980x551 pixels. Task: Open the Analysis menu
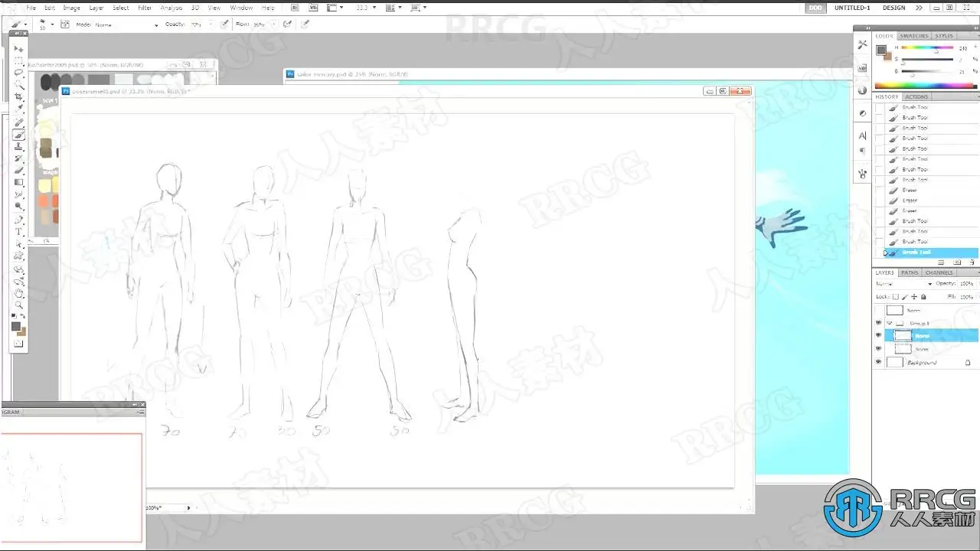[171, 8]
